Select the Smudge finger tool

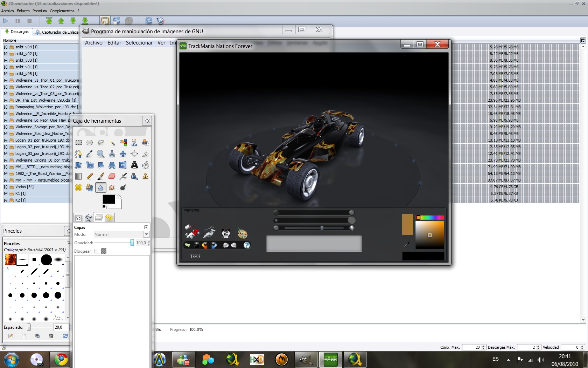coord(112,188)
